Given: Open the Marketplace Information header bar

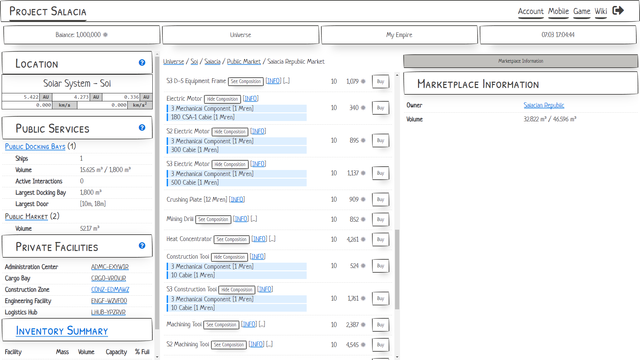Looking at the screenshot, I should coord(520,61).
